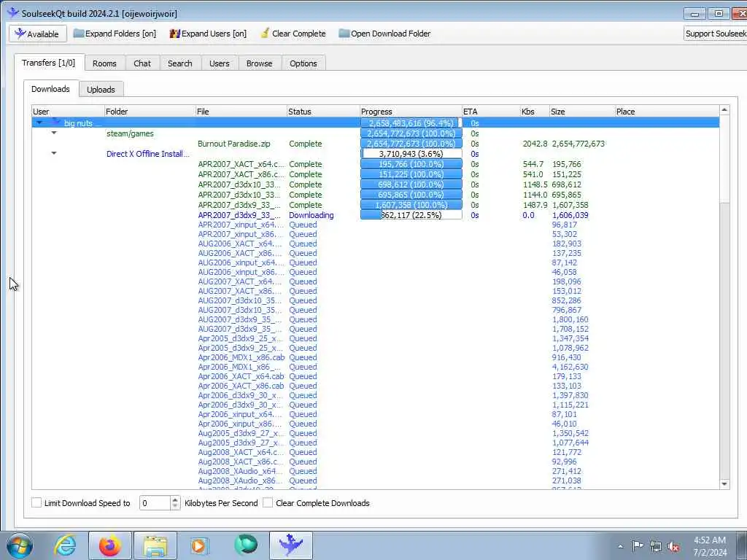The width and height of the screenshot is (747, 560).
Task: Select the steam/games folder label
Action: pos(130,133)
